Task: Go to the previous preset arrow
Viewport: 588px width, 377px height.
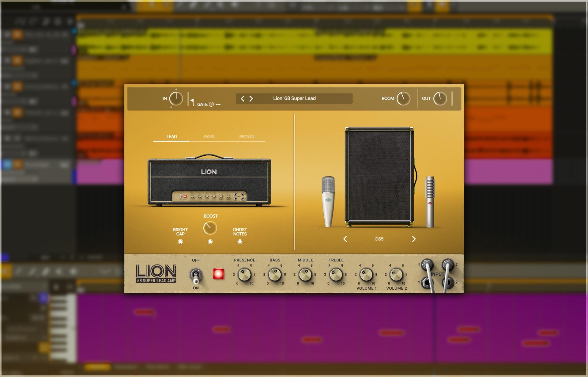Action: click(x=243, y=98)
